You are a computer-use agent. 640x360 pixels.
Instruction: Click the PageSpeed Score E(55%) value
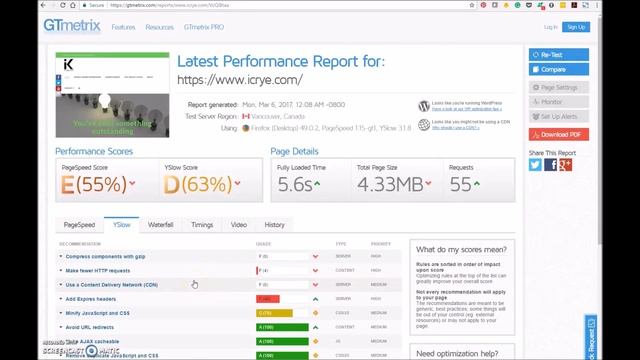[94, 184]
